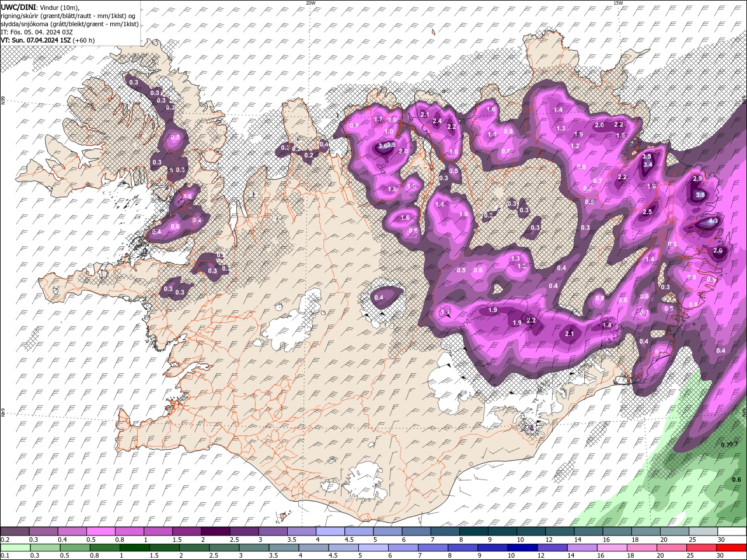
Task: Click the "20W" longitude label
Action: pyautogui.click(x=311, y=2)
